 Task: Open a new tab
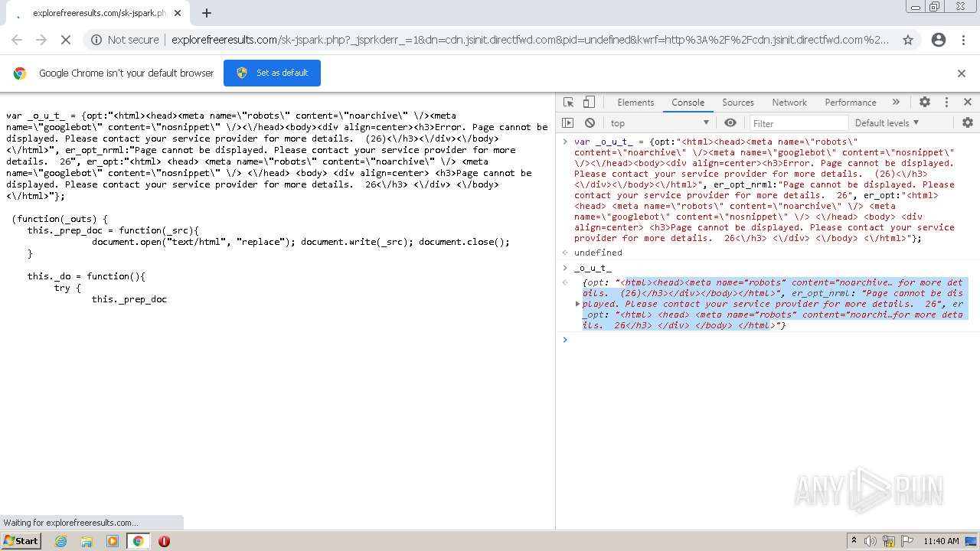click(x=207, y=13)
